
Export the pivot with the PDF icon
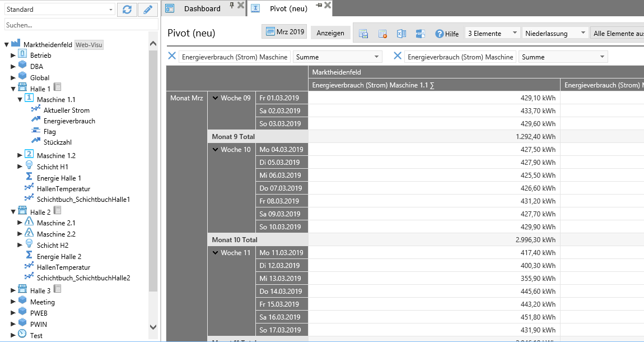coord(421,34)
